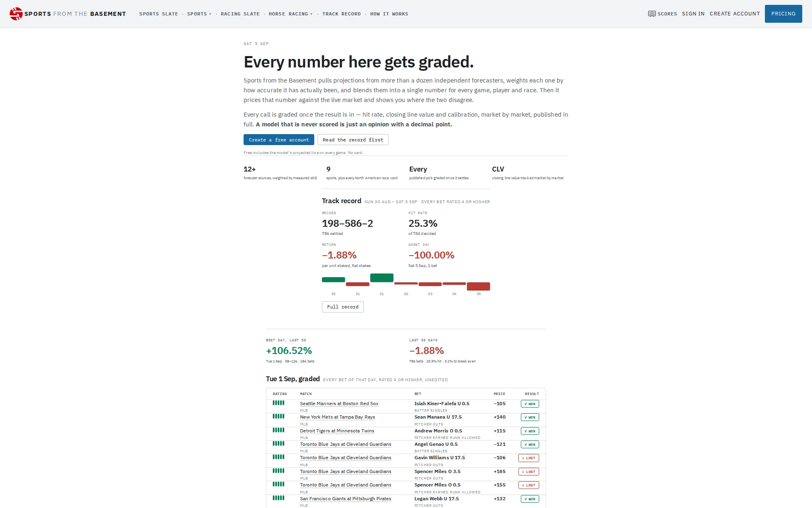This screenshot has height=508, width=812.
Task: Click the WON badge for Isiah Kiner-Falefa
Action: point(530,404)
